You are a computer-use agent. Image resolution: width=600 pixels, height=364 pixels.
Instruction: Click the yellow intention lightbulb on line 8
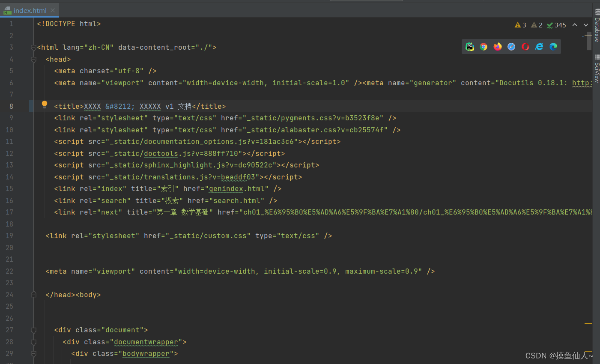(x=45, y=104)
